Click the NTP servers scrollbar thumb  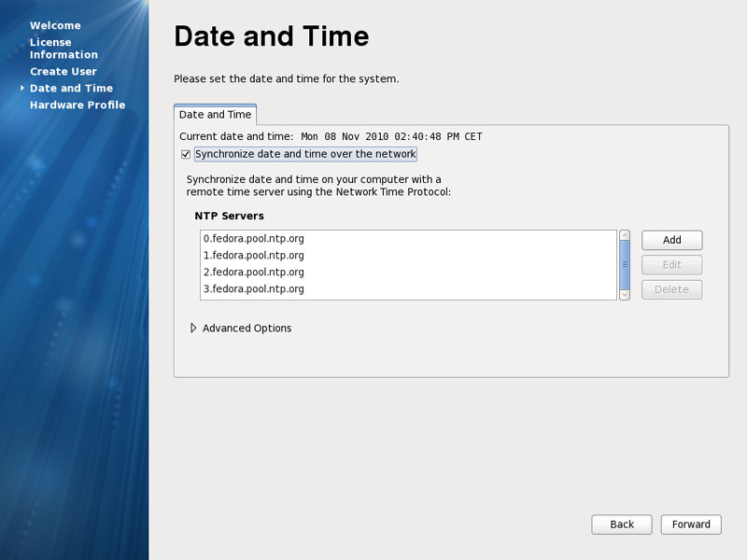click(625, 265)
